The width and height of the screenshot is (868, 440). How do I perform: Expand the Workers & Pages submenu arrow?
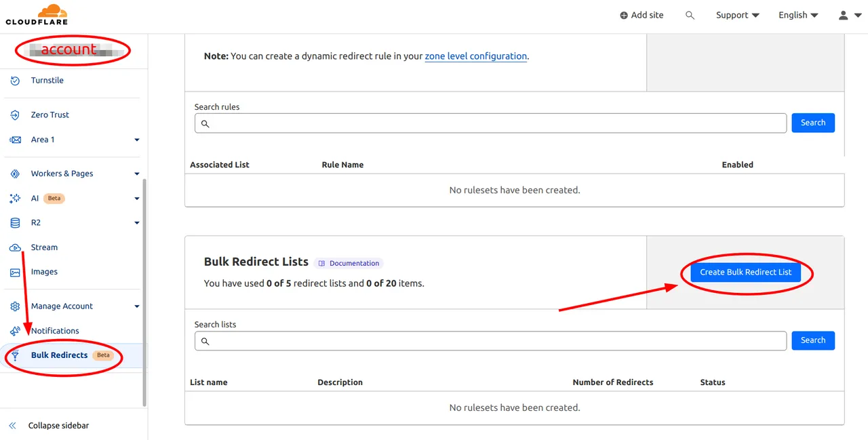(136, 174)
